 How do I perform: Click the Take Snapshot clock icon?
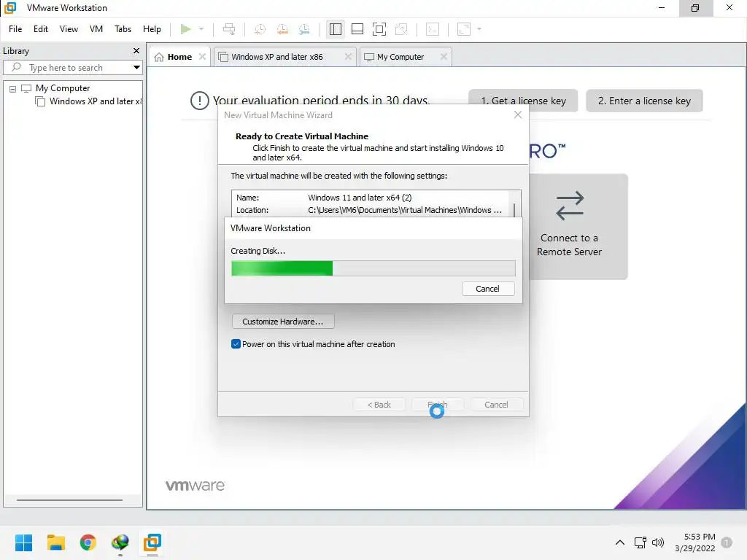[260, 29]
